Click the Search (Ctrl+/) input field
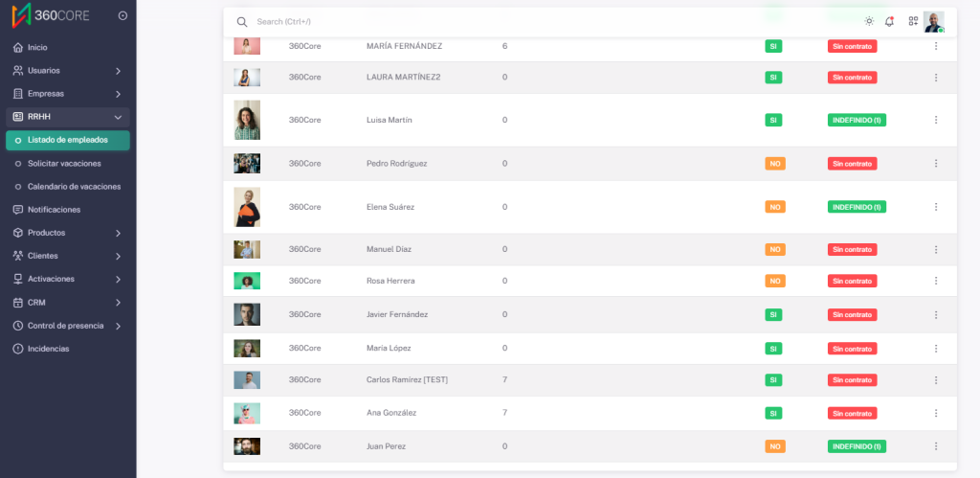 479,21
